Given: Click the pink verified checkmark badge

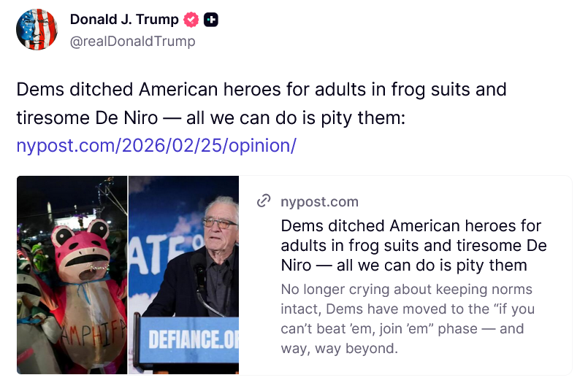Looking at the screenshot, I should click(x=191, y=20).
